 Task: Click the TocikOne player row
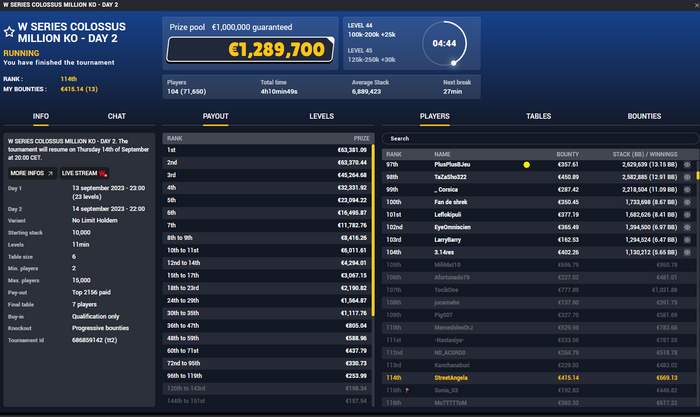(537, 290)
